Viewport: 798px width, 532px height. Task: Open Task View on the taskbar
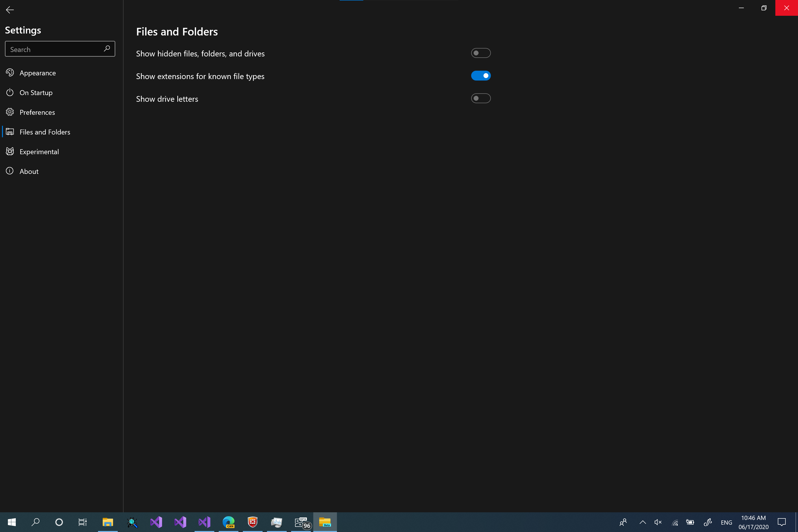83,522
